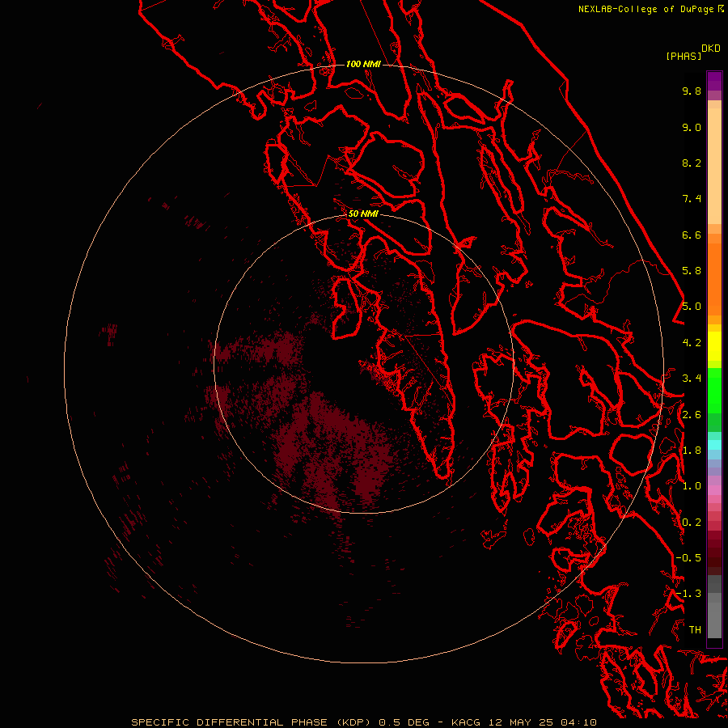Click the 0.2 value on color scale

click(692, 523)
